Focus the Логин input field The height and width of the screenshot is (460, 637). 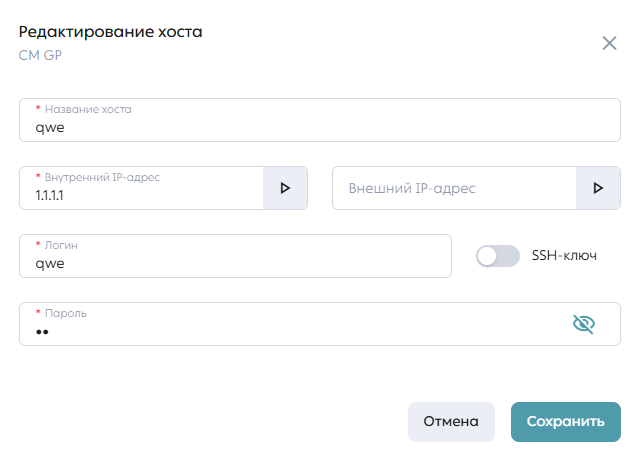(235, 256)
